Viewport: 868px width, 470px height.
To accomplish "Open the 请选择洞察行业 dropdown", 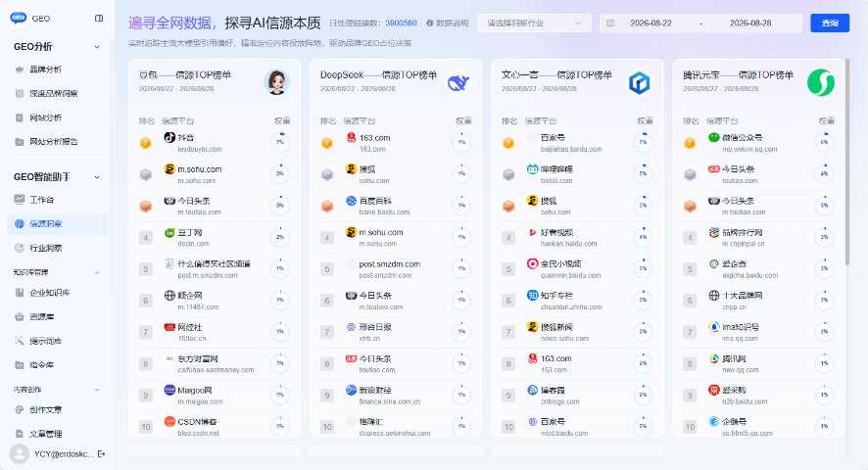I will click(x=534, y=23).
